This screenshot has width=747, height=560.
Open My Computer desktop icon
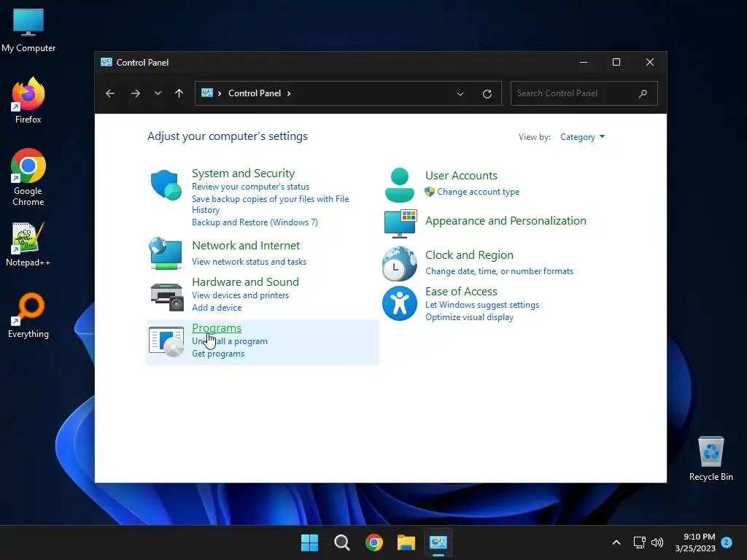[28, 29]
